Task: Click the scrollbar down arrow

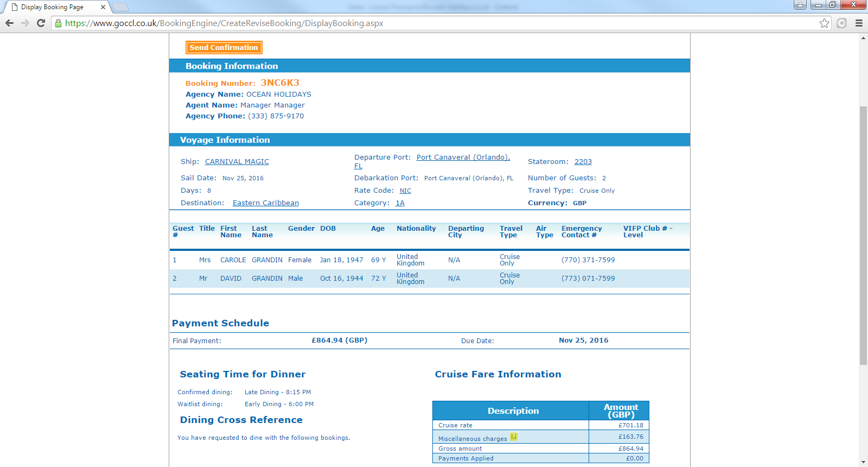Action: [x=863, y=462]
